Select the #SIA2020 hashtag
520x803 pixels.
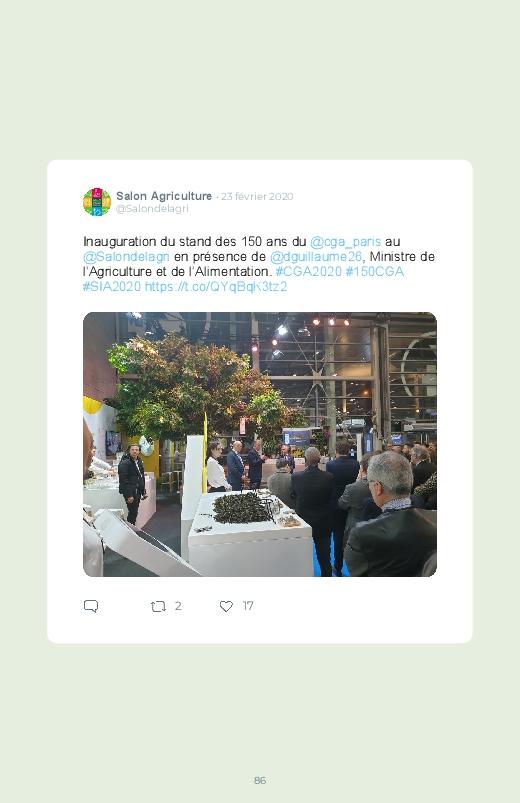[x=112, y=286]
